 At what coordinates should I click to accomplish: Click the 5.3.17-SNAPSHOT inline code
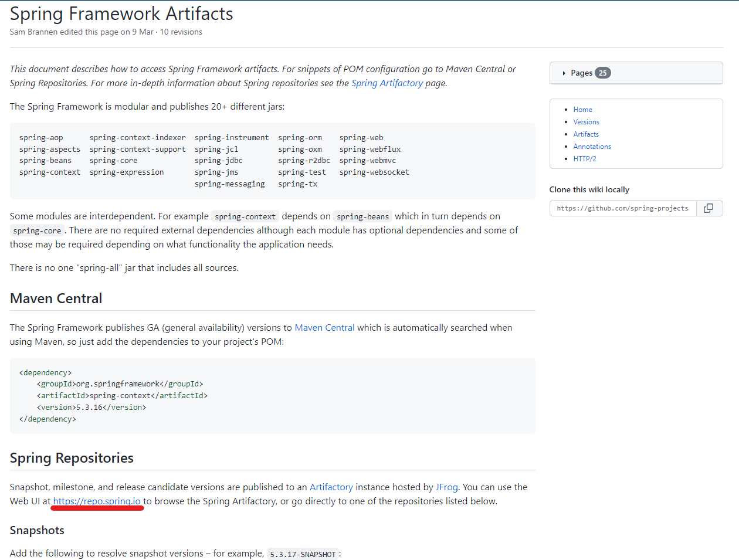(x=303, y=554)
